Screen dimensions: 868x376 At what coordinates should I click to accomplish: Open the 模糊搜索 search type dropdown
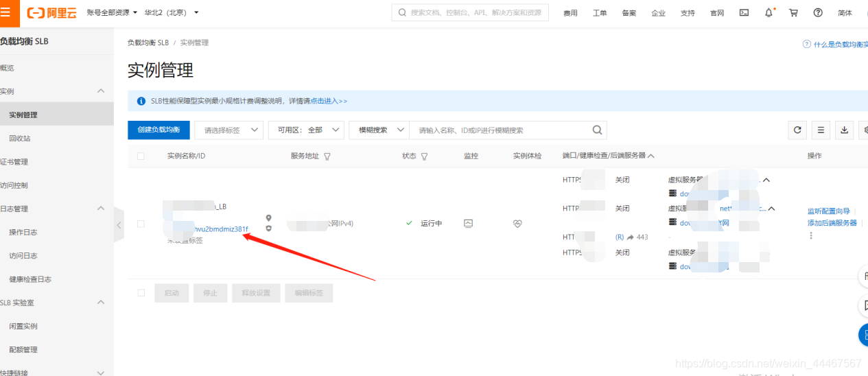tap(379, 130)
